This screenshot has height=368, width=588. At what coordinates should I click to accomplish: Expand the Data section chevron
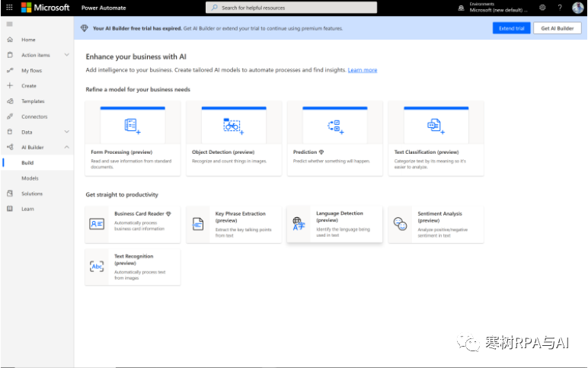click(67, 132)
